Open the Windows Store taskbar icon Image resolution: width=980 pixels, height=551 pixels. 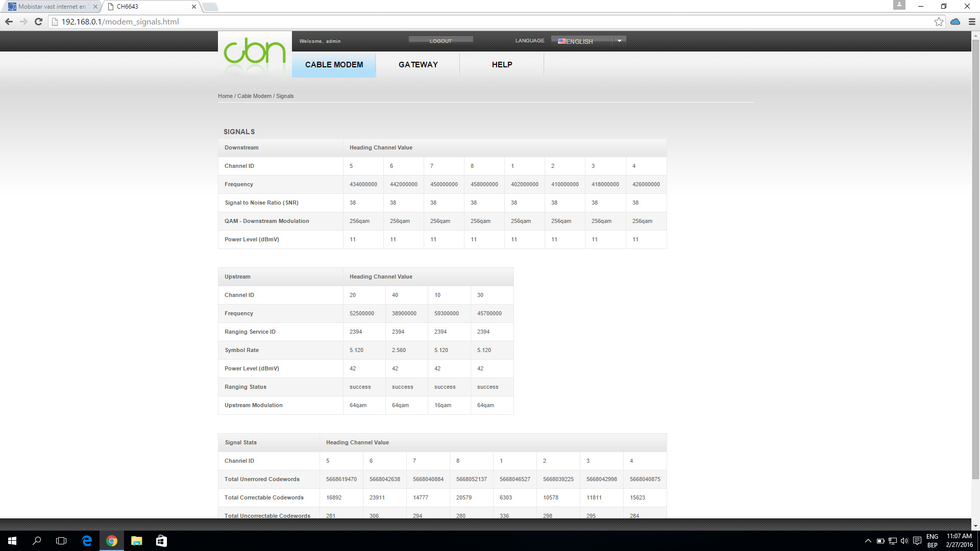point(161,541)
